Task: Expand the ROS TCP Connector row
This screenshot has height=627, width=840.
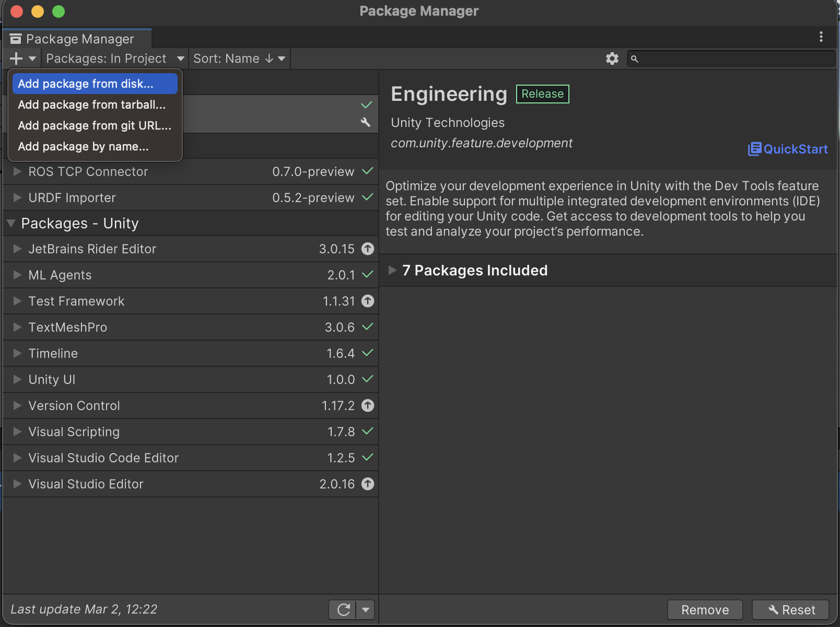Action: [x=17, y=171]
